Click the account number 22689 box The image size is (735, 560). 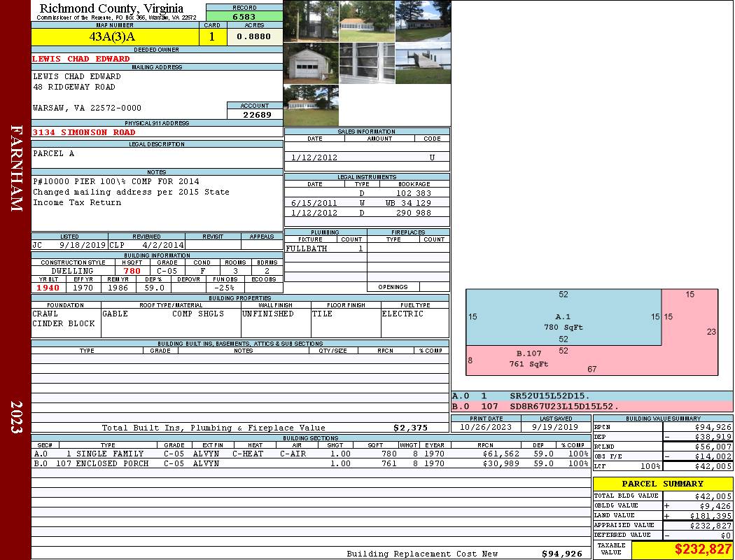point(255,114)
